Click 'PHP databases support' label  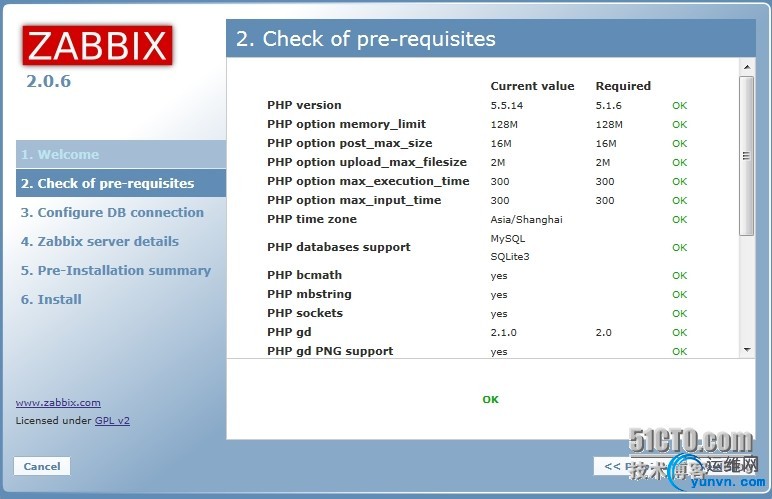338,248
